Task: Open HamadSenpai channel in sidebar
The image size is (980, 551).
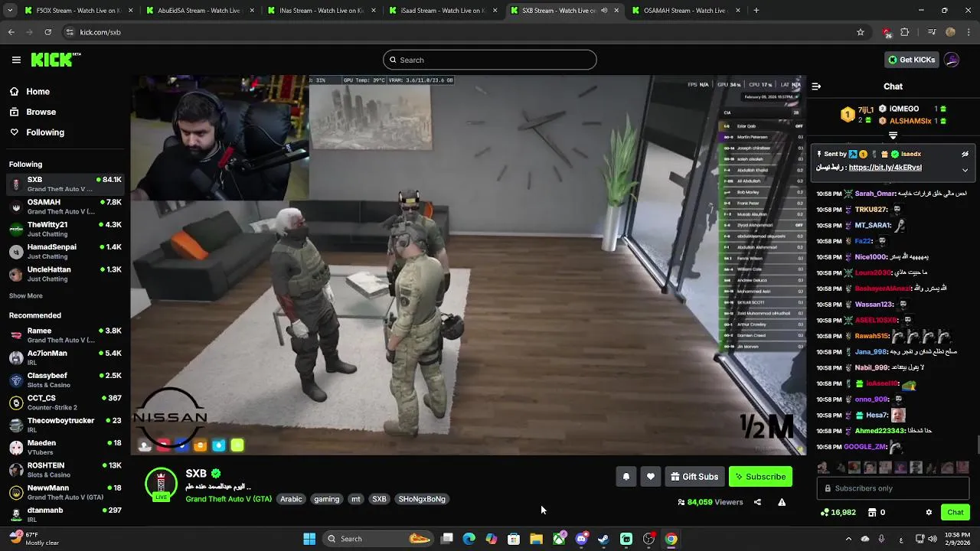Action: tap(65, 251)
